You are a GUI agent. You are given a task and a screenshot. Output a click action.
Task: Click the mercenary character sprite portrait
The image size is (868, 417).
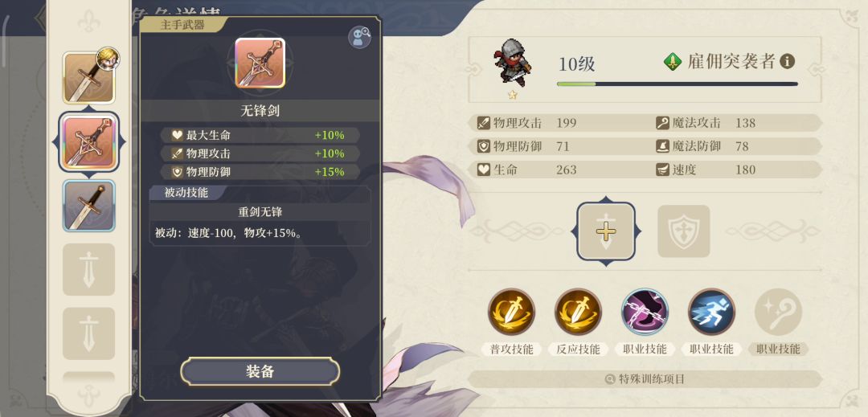click(513, 63)
